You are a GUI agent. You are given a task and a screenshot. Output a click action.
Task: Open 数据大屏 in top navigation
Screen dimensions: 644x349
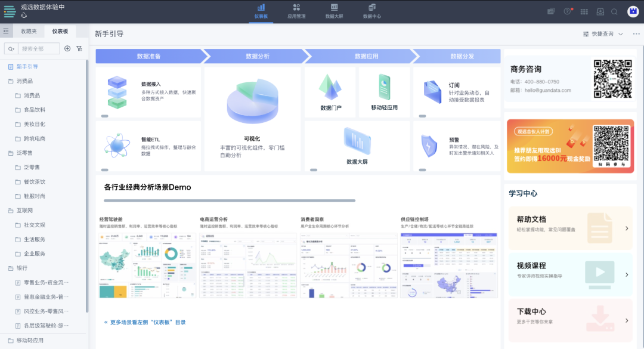click(334, 11)
